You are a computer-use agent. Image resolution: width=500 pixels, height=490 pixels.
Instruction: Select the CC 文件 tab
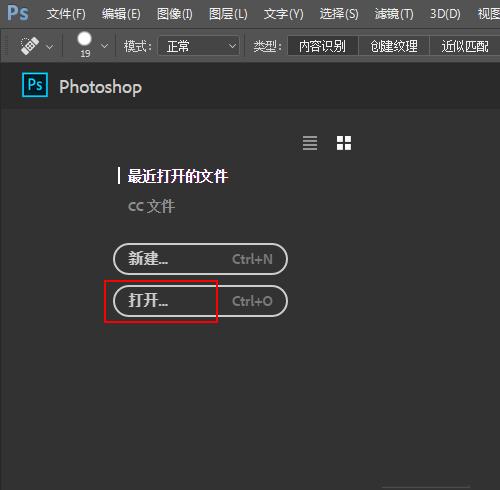point(152,206)
